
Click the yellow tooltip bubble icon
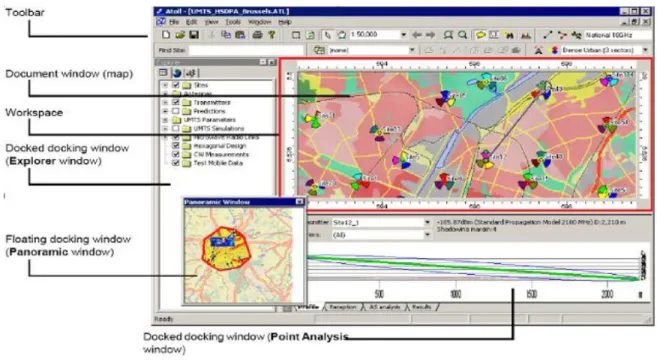pos(480,35)
